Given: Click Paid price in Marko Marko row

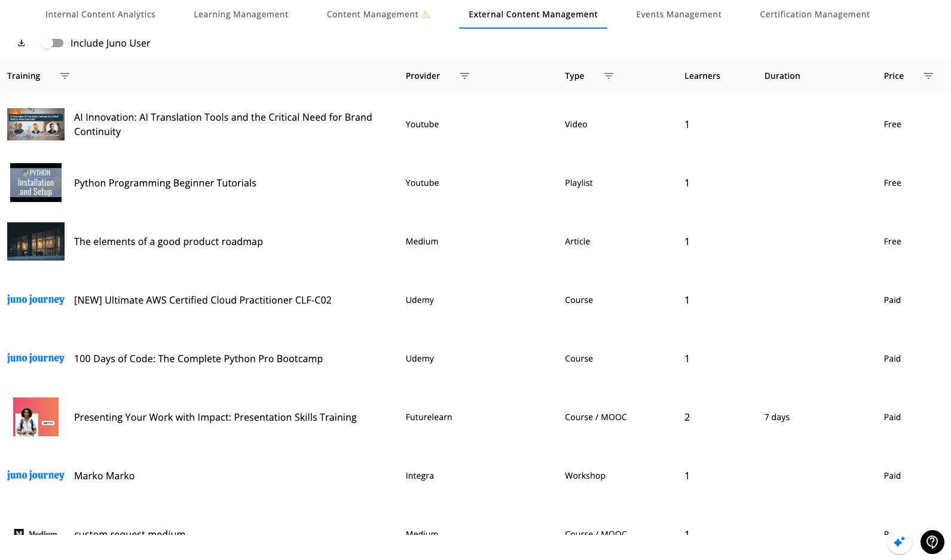Looking at the screenshot, I should [x=892, y=476].
